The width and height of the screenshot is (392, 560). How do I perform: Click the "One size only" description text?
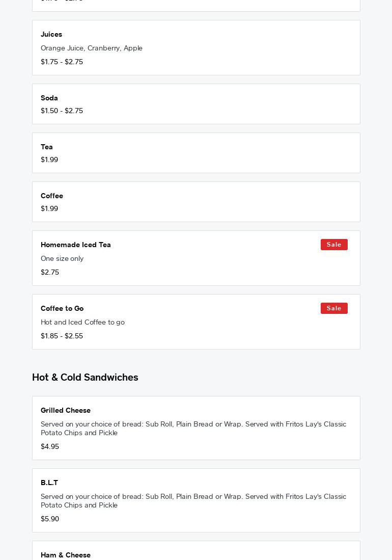62,258
